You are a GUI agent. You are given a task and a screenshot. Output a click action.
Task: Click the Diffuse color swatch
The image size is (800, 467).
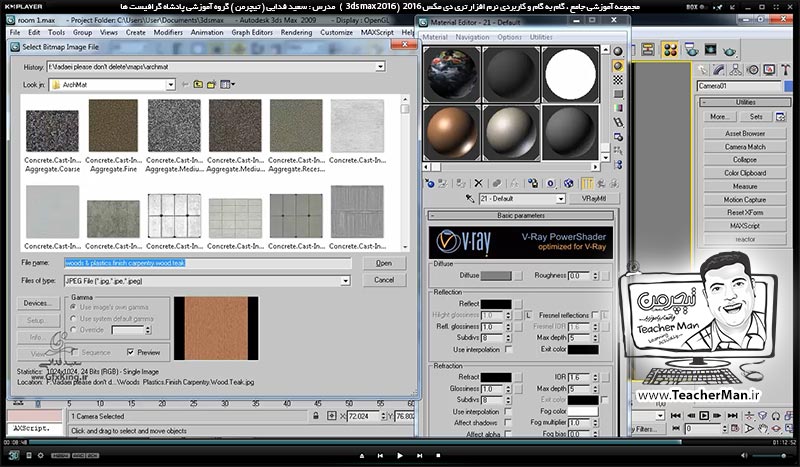point(496,276)
